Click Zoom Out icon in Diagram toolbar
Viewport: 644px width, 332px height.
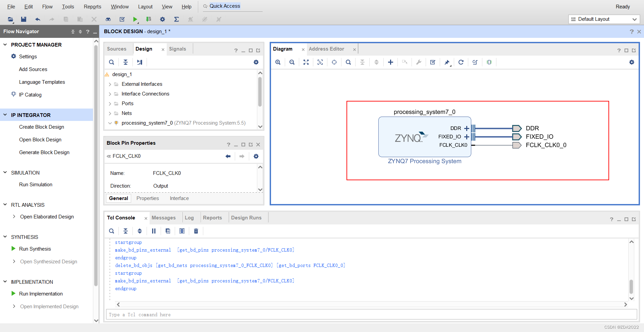point(292,62)
